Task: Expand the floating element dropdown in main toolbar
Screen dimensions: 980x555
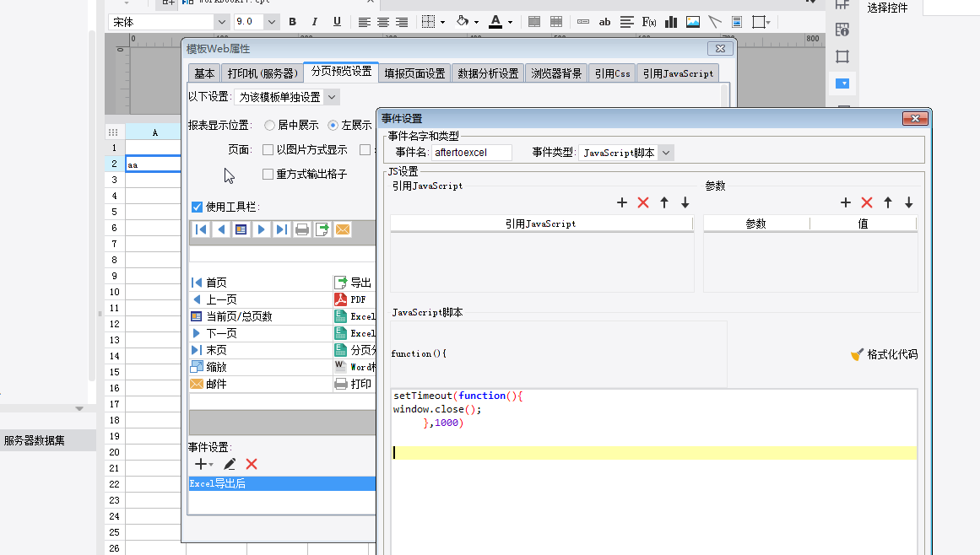Action: tap(768, 23)
